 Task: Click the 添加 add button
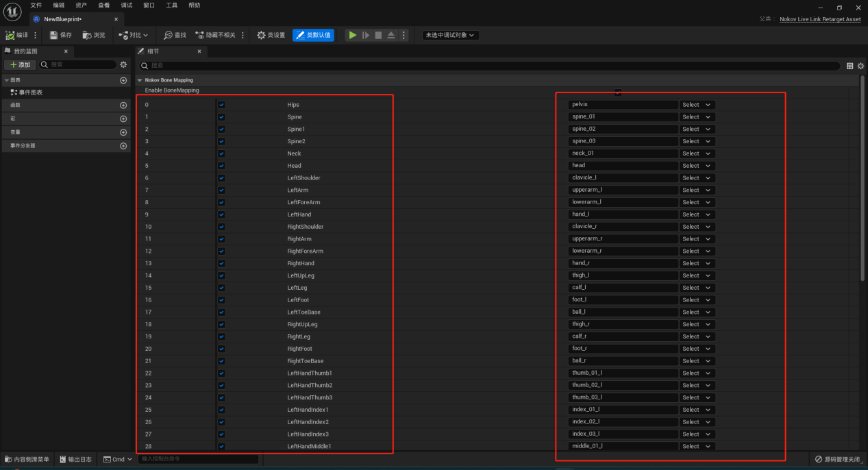click(20, 64)
